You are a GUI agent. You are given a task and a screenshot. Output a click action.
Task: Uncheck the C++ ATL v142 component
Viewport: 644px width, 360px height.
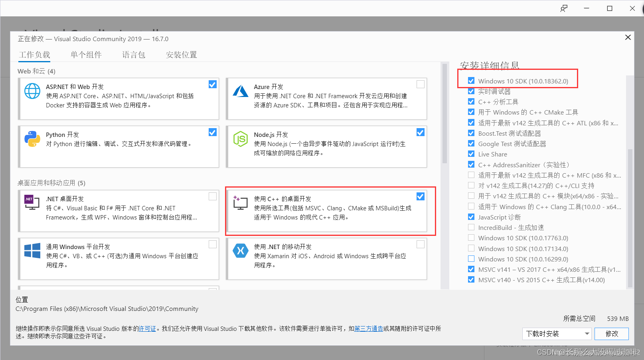[471, 123]
